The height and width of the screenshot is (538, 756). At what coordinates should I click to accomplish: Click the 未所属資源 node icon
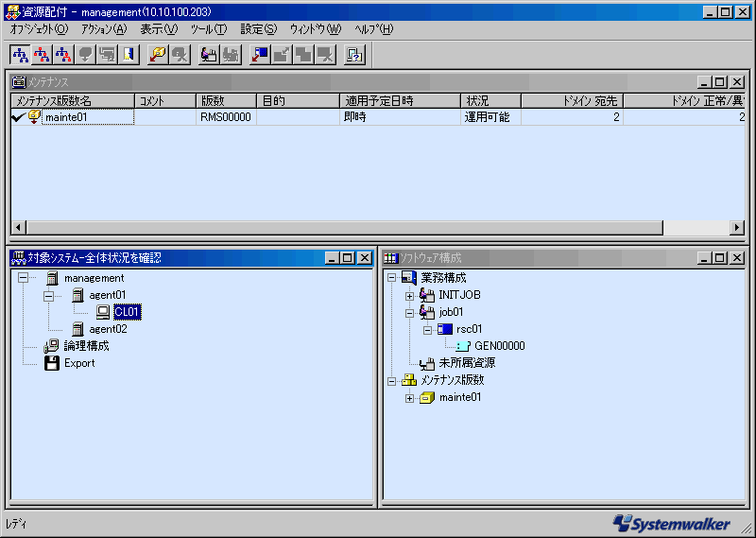427,363
